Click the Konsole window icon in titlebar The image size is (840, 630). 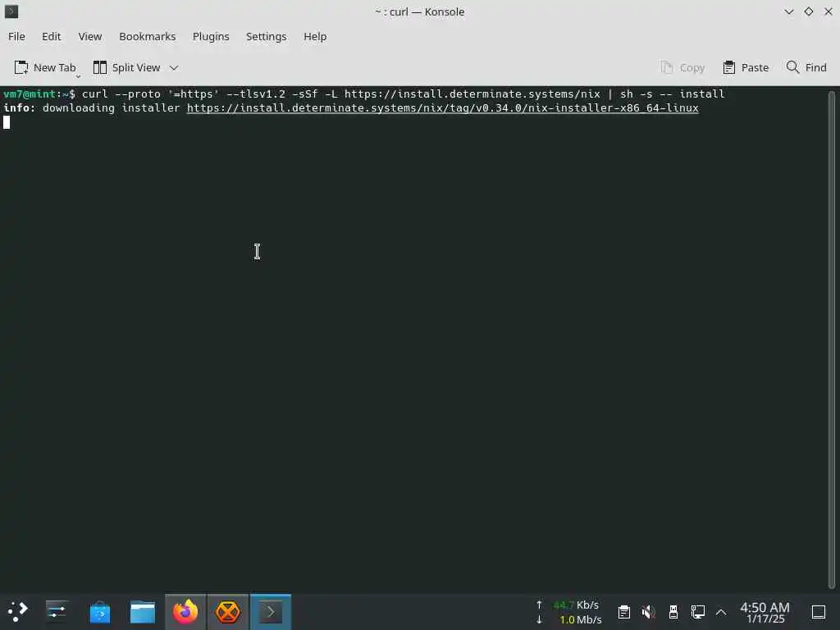click(x=11, y=11)
